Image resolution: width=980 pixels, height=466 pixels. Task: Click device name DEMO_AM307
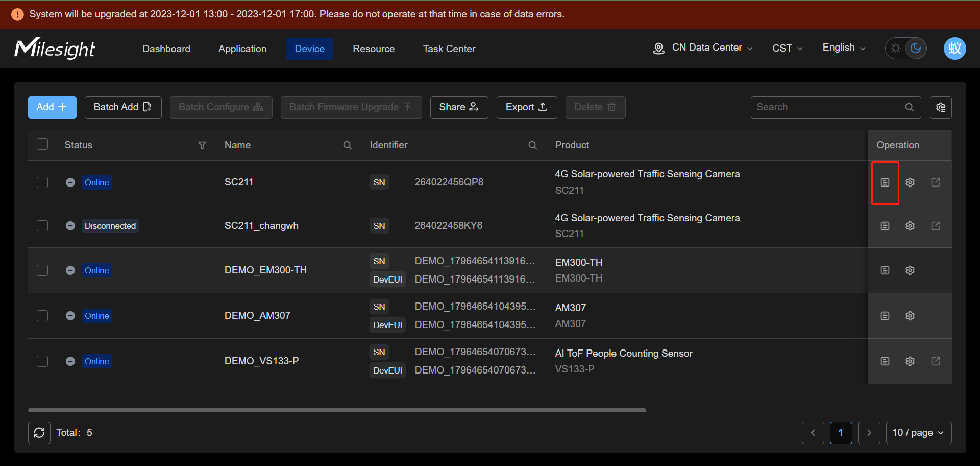[257, 316]
